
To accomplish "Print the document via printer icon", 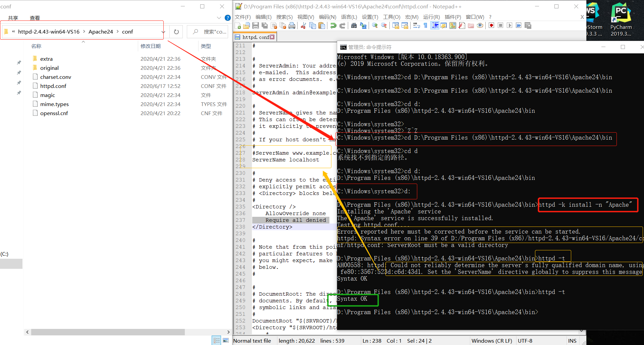I will [292, 26].
